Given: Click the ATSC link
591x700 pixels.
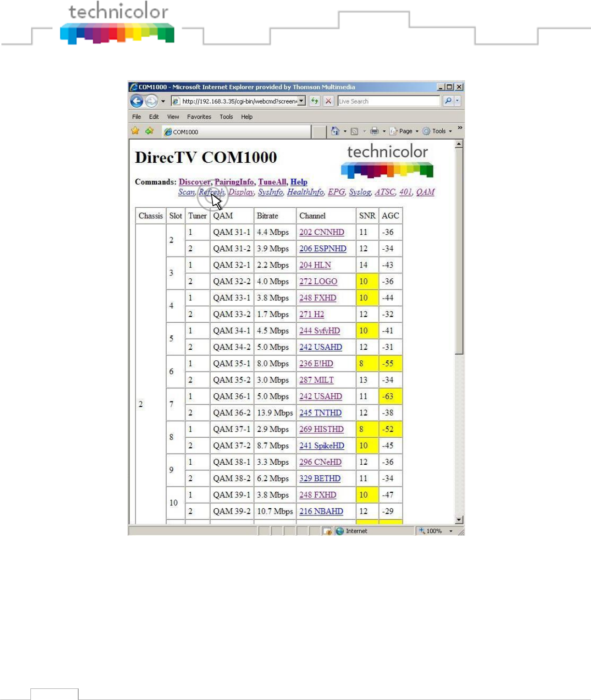Looking at the screenshot, I should click(385, 192).
